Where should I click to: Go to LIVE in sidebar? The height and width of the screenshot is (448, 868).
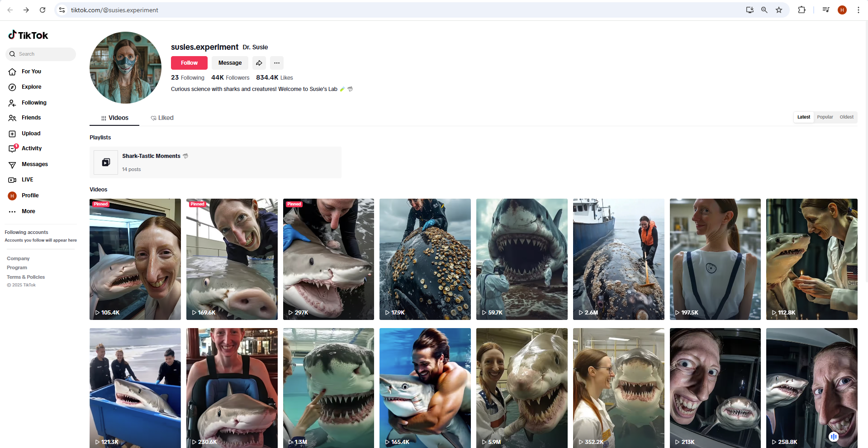(x=12, y=180)
